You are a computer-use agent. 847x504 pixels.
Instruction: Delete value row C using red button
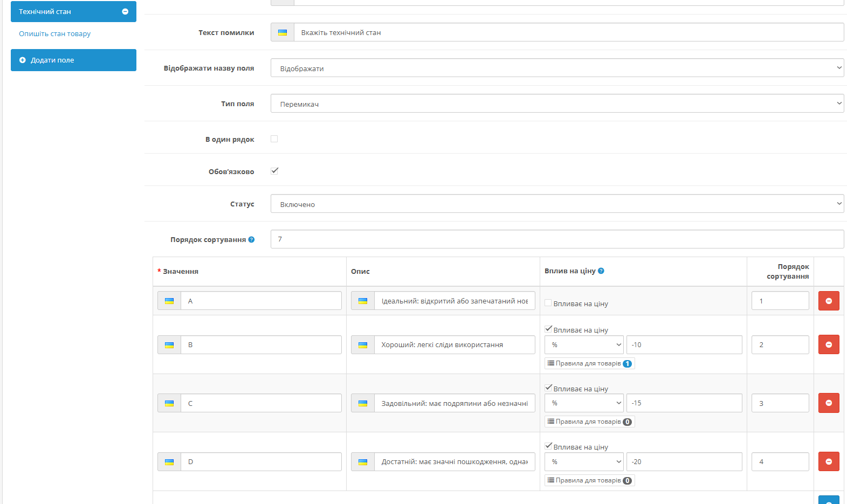[829, 403]
